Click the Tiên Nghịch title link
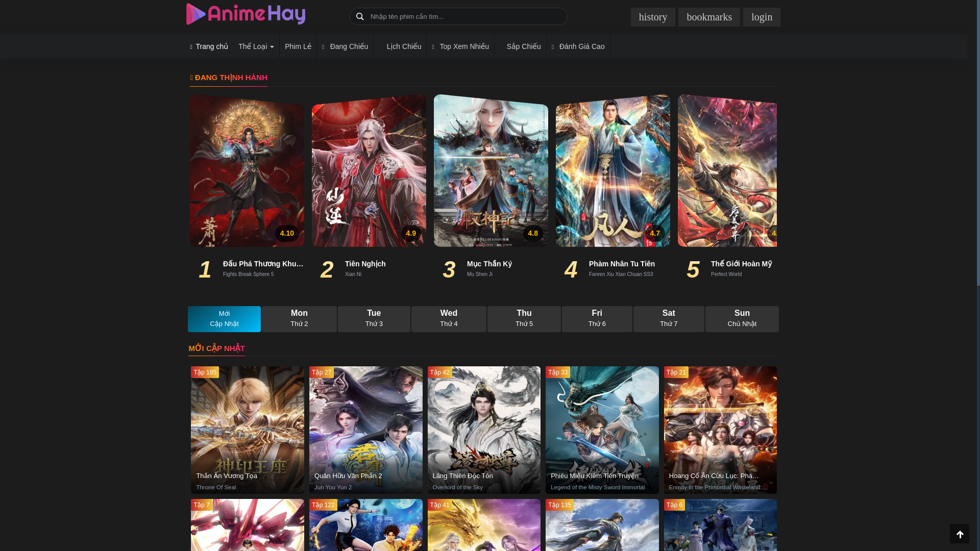The width and height of the screenshot is (980, 551). click(x=365, y=264)
